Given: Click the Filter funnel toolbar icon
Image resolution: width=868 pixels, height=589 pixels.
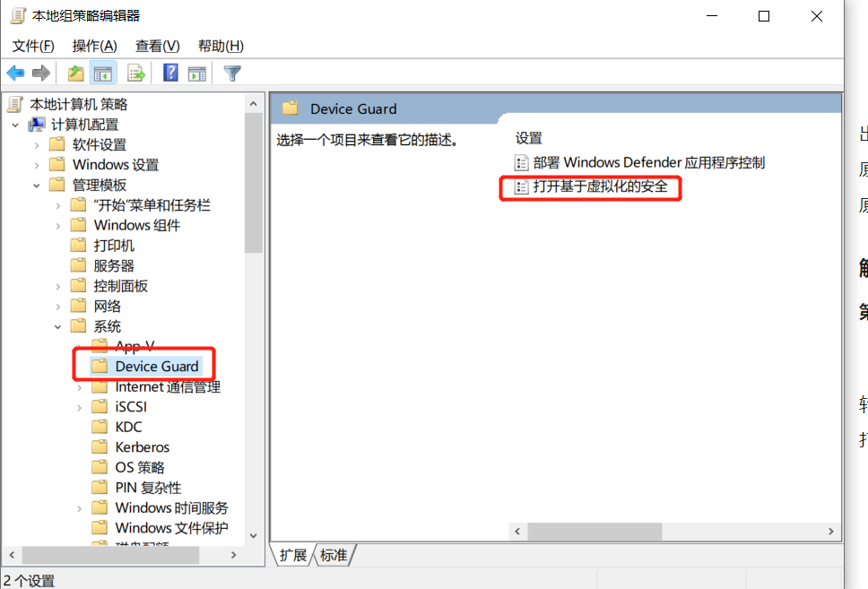Looking at the screenshot, I should [232, 74].
